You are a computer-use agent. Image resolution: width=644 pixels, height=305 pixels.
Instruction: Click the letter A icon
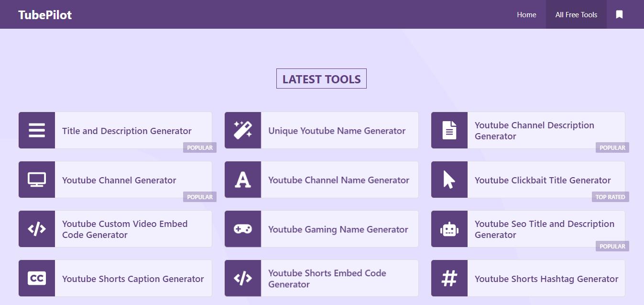pyautogui.click(x=243, y=180)
